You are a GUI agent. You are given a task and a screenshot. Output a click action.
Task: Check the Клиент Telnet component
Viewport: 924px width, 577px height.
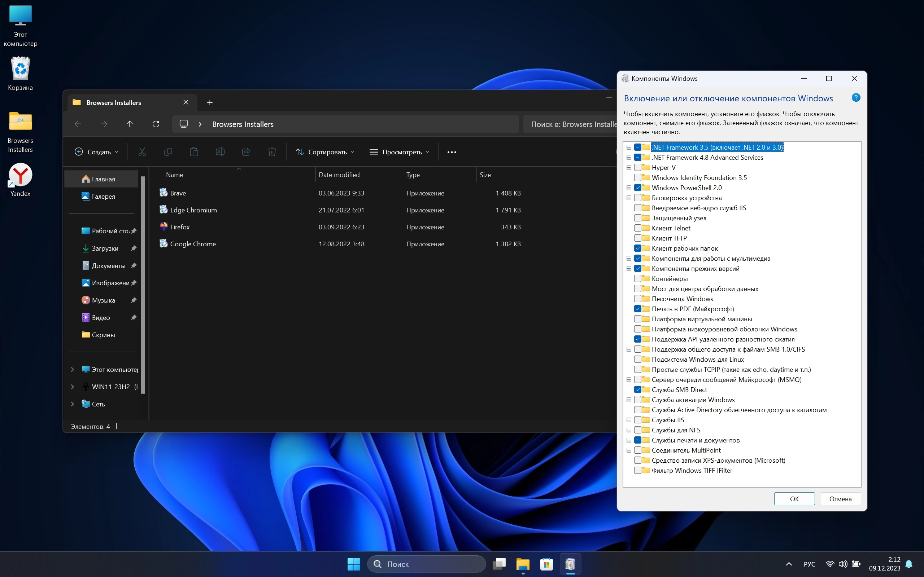click(637, 228)
